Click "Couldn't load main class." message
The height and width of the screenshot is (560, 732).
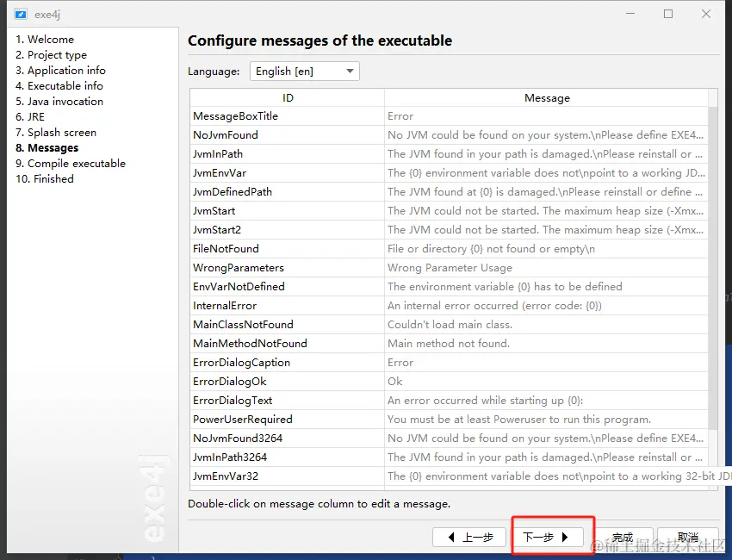coord(546,324)
